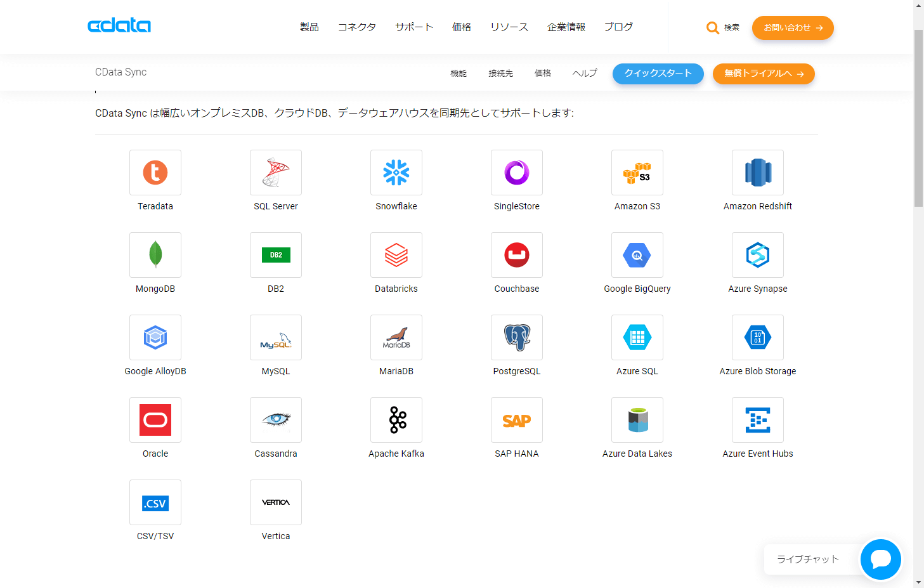Click the Azure Blob Storage text label
924x588 pixels.
758,371
